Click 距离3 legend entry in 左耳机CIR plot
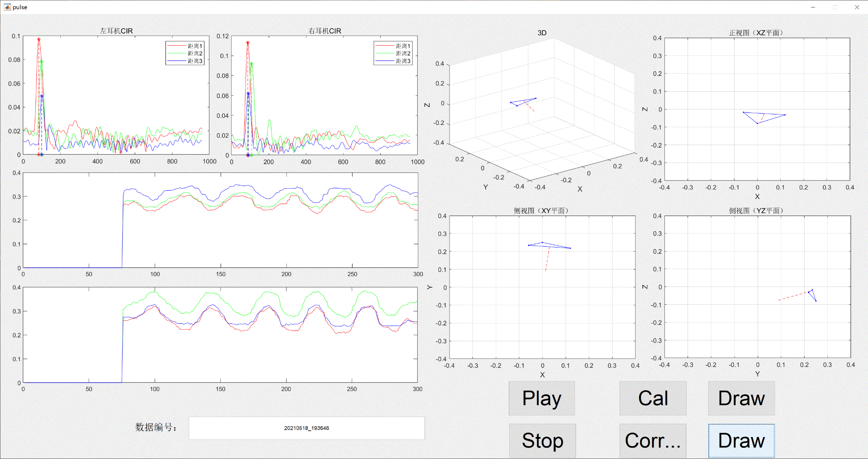 pyautogui.click(x=195, y=61)
